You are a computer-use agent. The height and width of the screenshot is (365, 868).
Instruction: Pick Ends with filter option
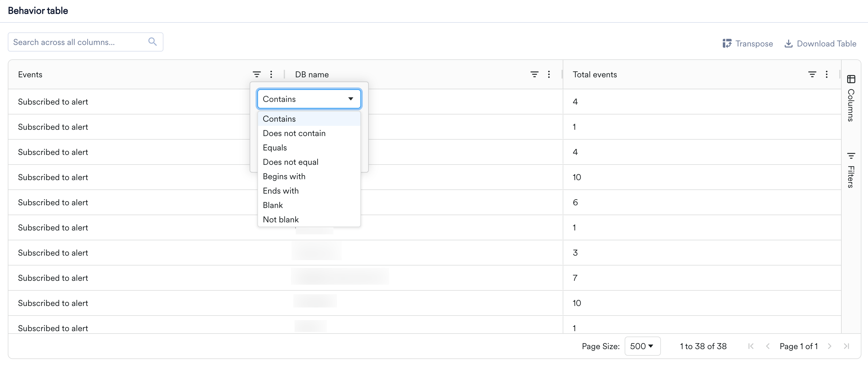[309, 191]
